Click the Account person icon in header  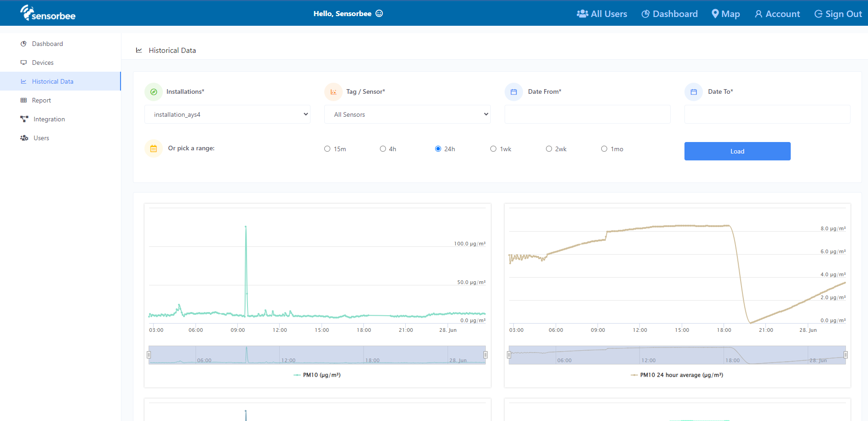(x=759, y=14)
